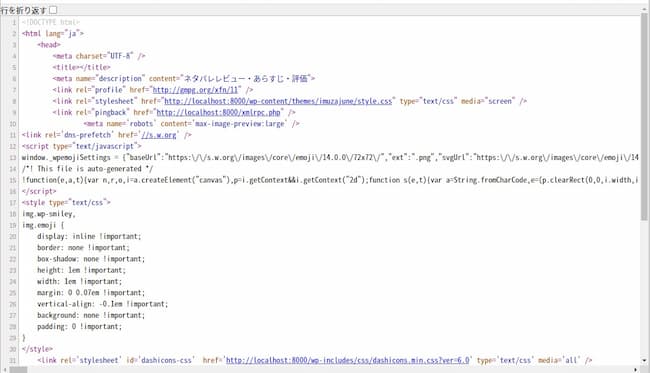Viewport: 650px width, 373px height.
Task: Click the html lang="ja" tag text
Action: (x=53, y=34)
